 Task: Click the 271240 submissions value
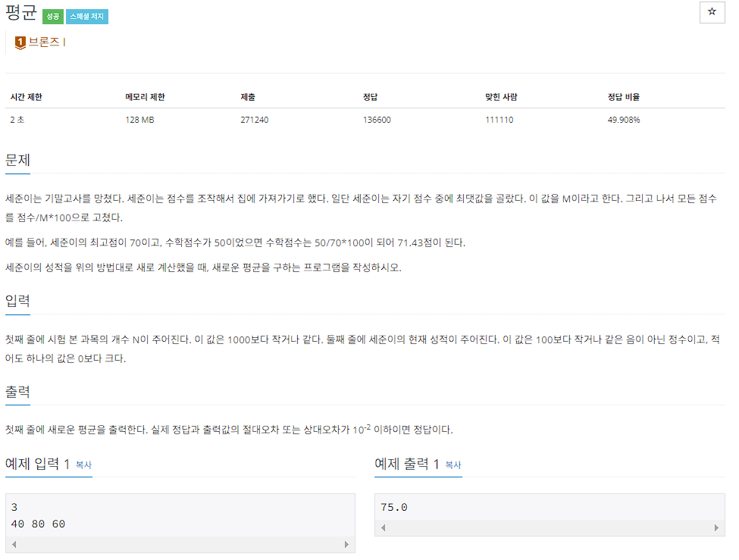(255, 120)
